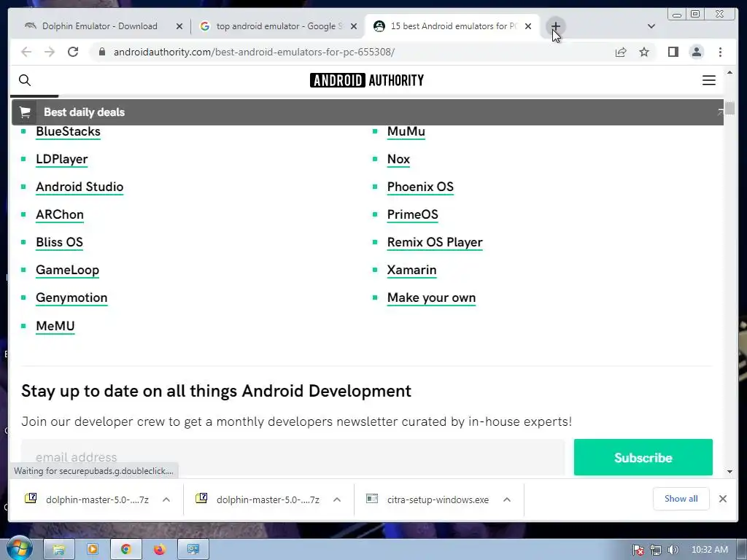Select the 15 best Android emulators tab
747x560 pixels.
pyautogui.click(x=452, y=26)
